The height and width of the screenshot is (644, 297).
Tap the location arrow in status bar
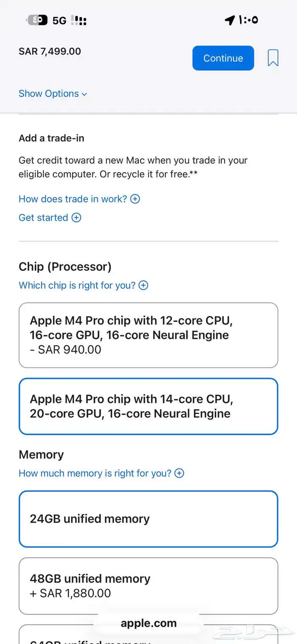(230, 20)
